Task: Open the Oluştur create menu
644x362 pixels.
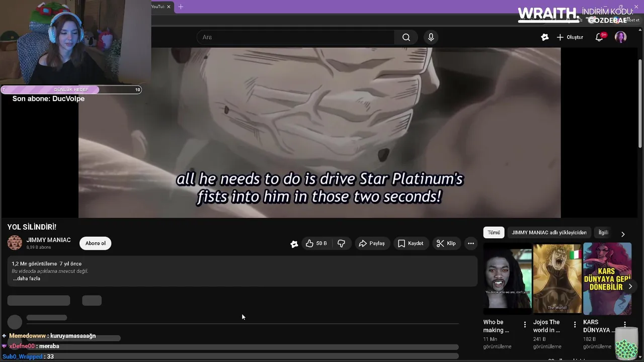Action: point(570,37)
